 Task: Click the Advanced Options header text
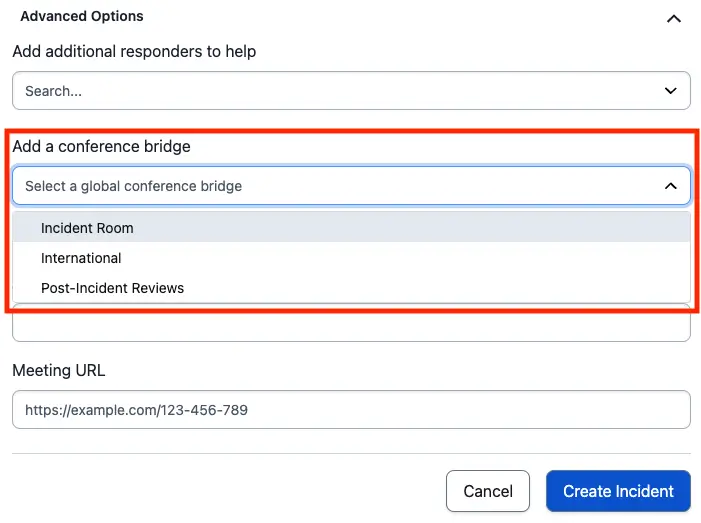(x=82, y=16)
